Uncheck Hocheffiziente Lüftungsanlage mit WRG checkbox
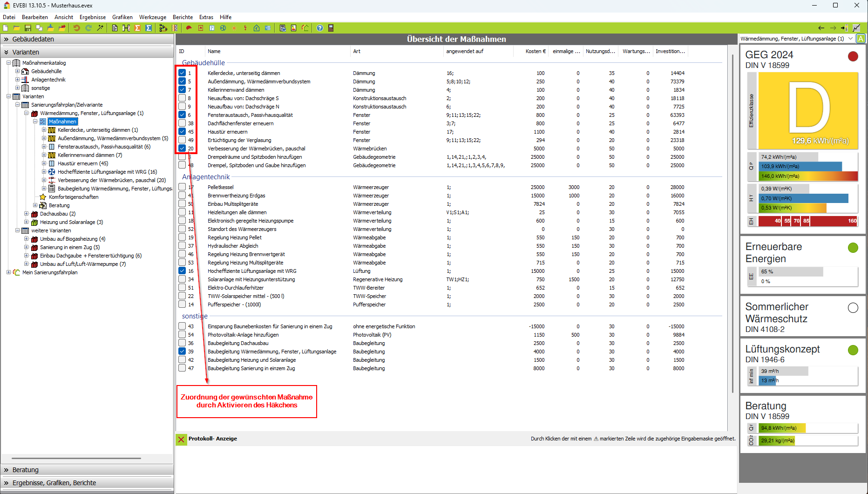The width and height of the screenshot is (868, 494). tap(182, 271)
